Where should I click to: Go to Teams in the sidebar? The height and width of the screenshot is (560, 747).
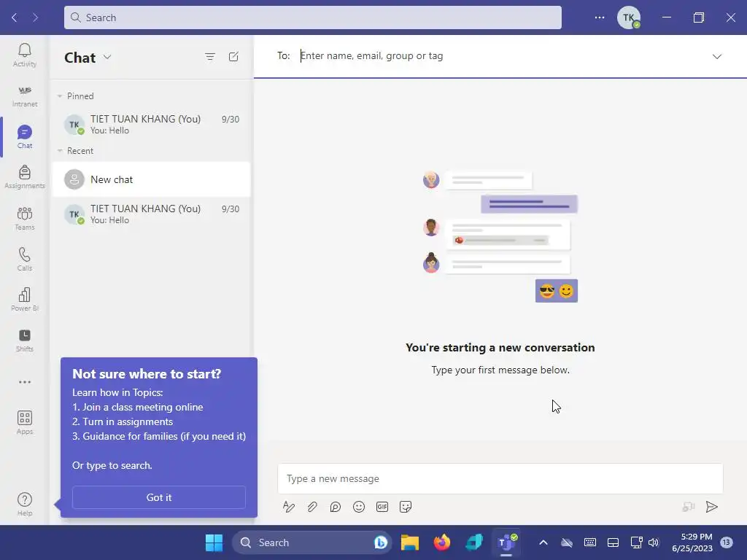pos(24,218)
